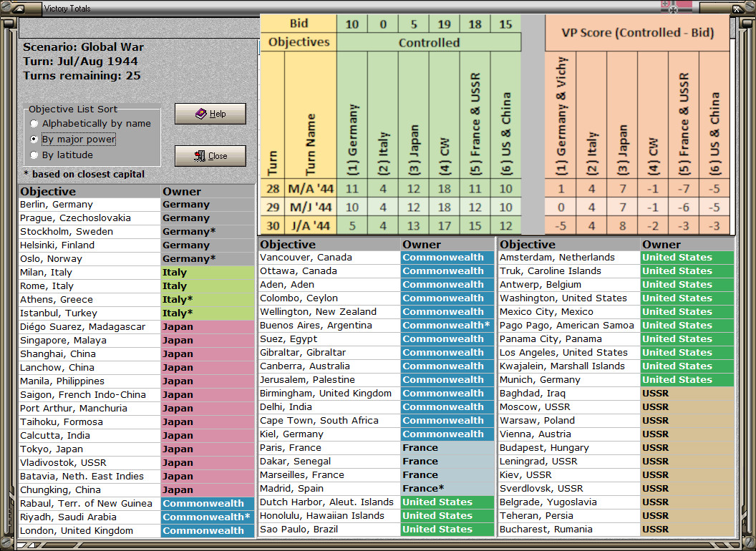Click 'Turns remaining: 25' text
This screenshot has width=756, height=551.
pos(82,76)
